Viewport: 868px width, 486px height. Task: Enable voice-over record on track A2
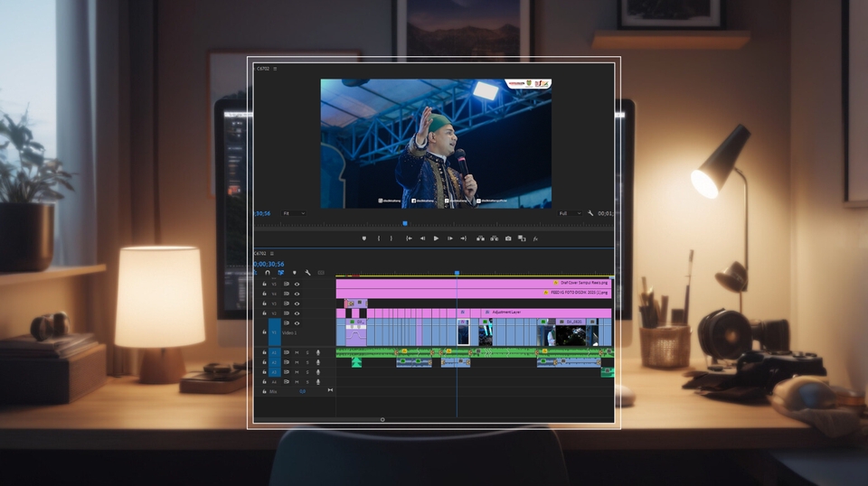pyautogui.click(x=317, y=362)
